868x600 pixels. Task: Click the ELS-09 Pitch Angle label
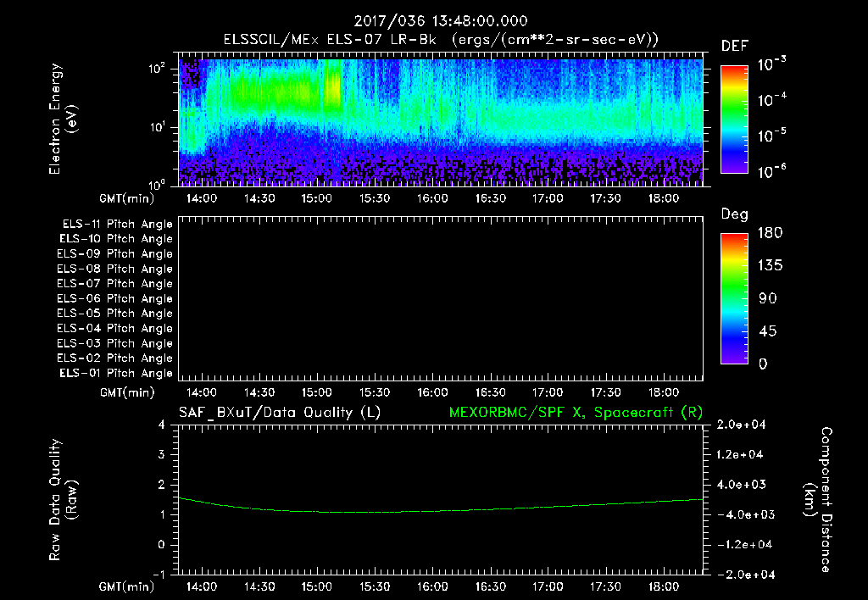[114, 253]
